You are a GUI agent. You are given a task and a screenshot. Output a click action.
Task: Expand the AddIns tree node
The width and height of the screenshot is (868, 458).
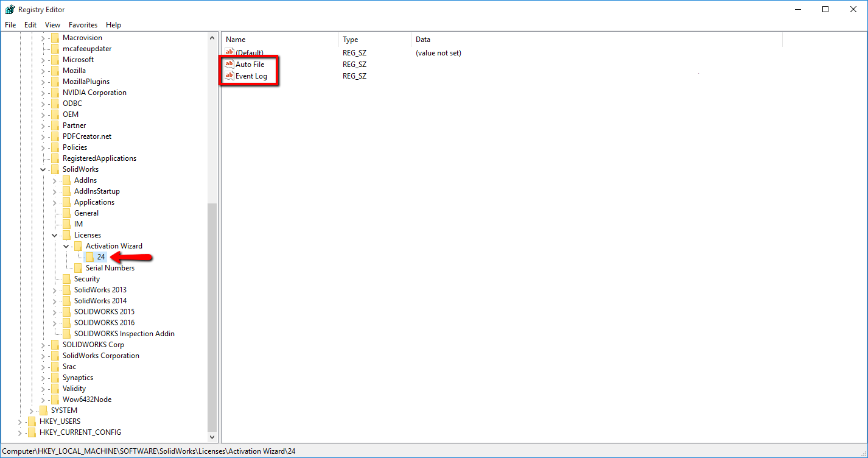tap(55, 180)
